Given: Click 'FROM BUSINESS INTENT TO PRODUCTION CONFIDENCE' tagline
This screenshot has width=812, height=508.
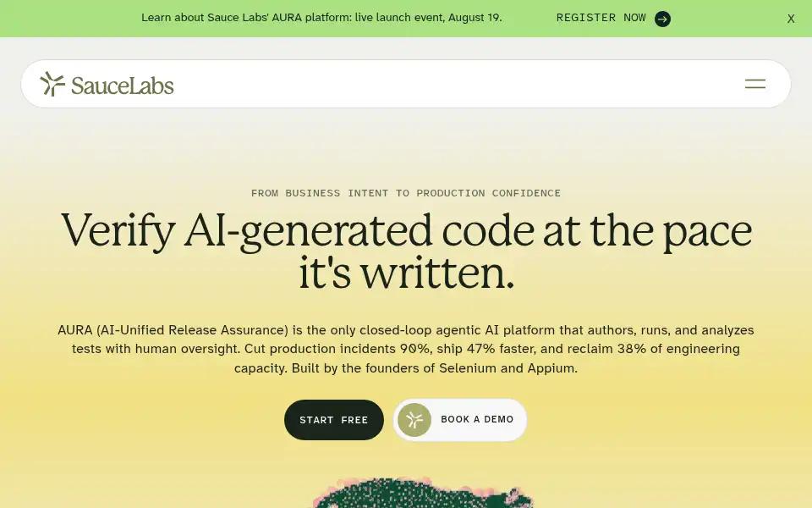Looking at the screenshot, I should tap(406, 193).
